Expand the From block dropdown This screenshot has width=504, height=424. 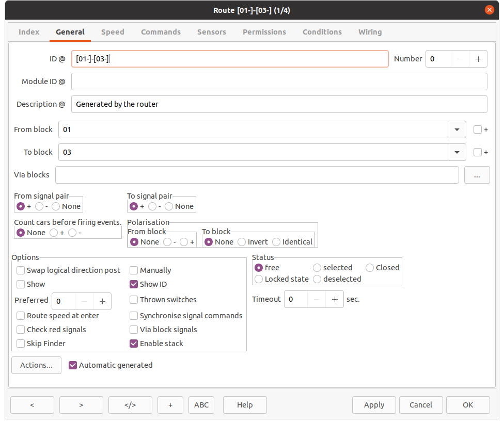click(x=456, y=129)
